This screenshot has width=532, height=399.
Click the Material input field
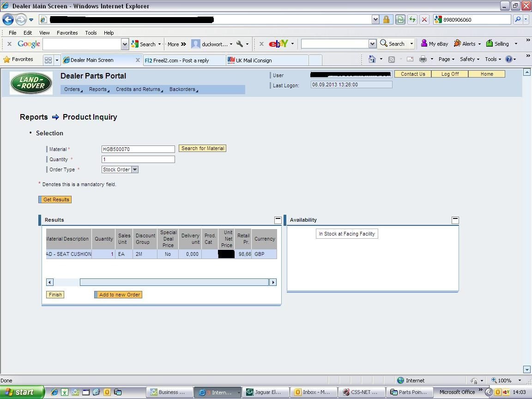point(138,149)
